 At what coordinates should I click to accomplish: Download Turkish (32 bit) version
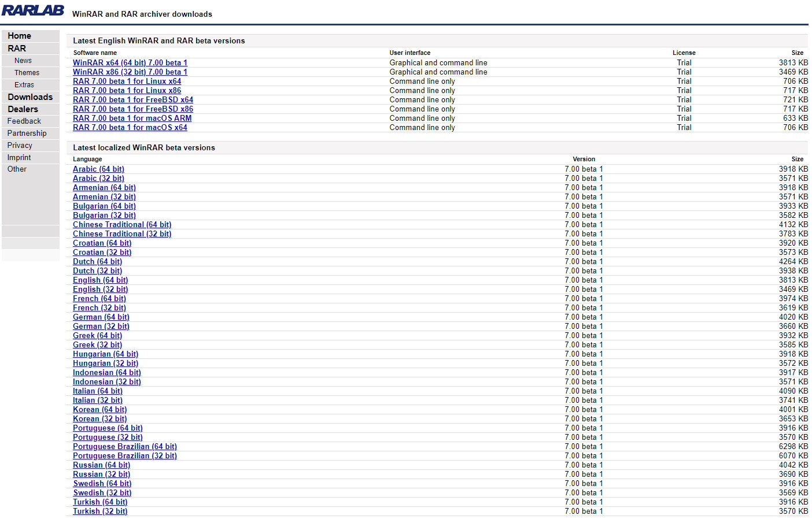[x=100, y=511]
